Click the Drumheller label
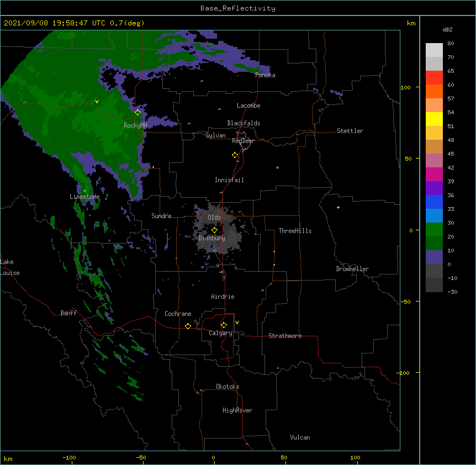Screen dimensions: 476x465 pyautogui.click(x=352, y=269)
